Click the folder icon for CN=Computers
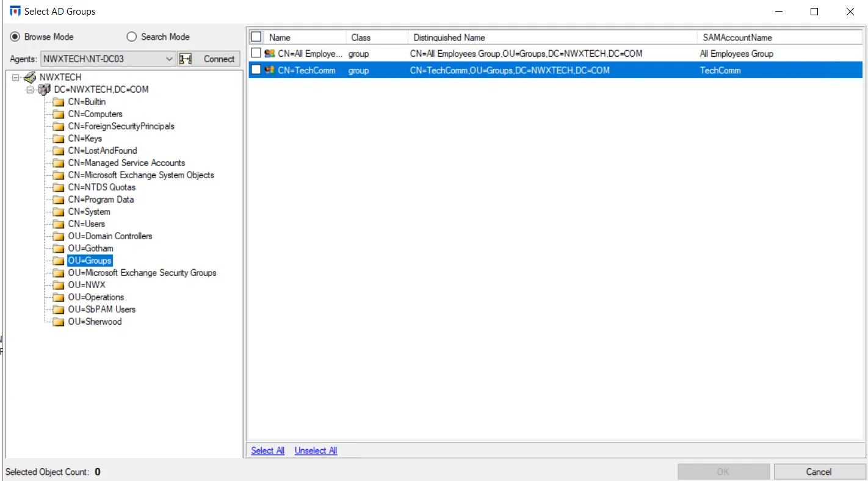 59,114
